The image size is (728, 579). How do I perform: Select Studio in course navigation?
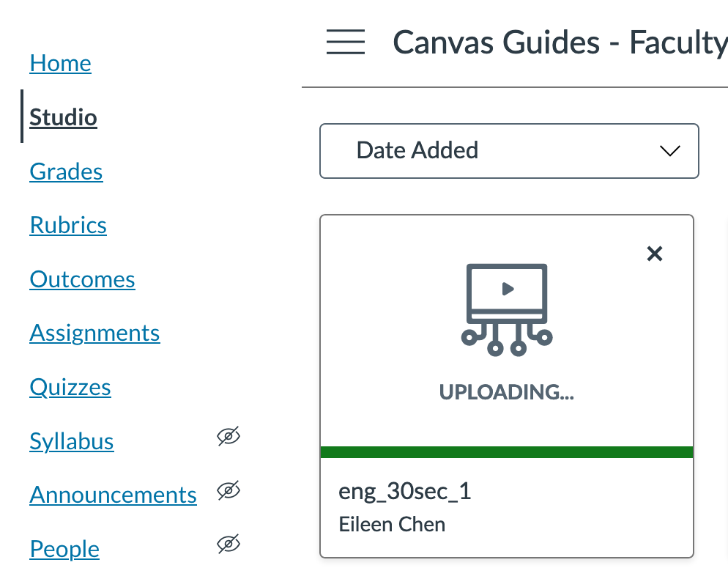pyautogui.click(x=63, y=117)
